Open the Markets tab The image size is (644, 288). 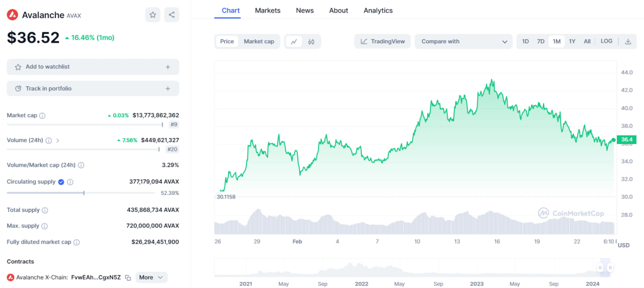click(x=268, y=11)
